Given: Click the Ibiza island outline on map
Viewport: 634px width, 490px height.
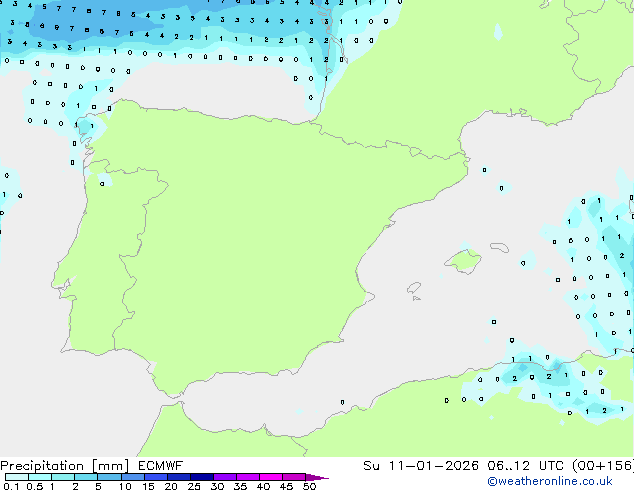Looking at the screenshot, I should click(414, 288).
